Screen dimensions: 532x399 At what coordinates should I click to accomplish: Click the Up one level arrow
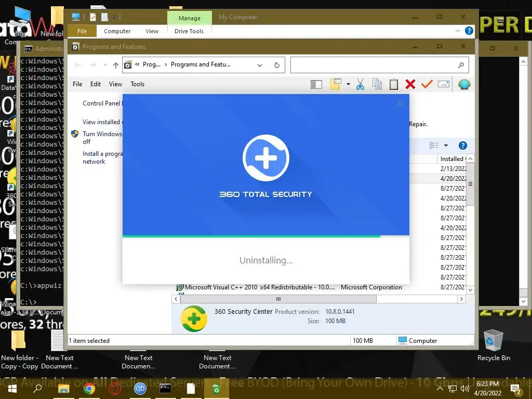pos(116,65)
